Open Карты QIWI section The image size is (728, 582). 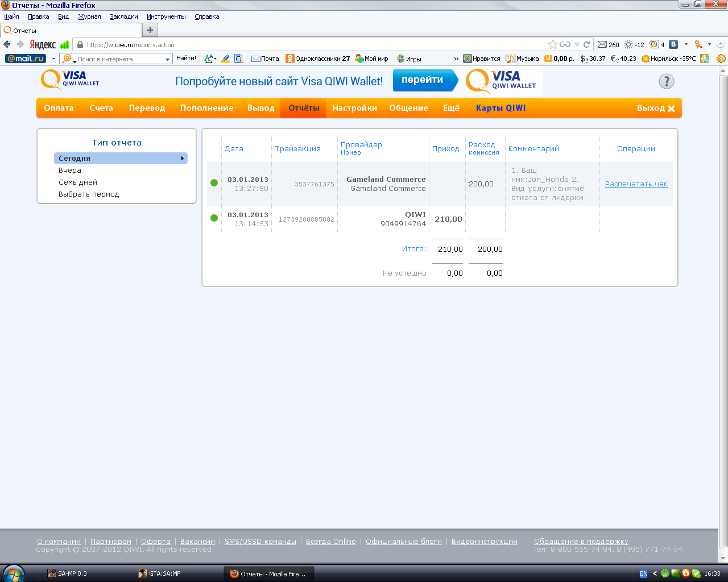(500, 108)
